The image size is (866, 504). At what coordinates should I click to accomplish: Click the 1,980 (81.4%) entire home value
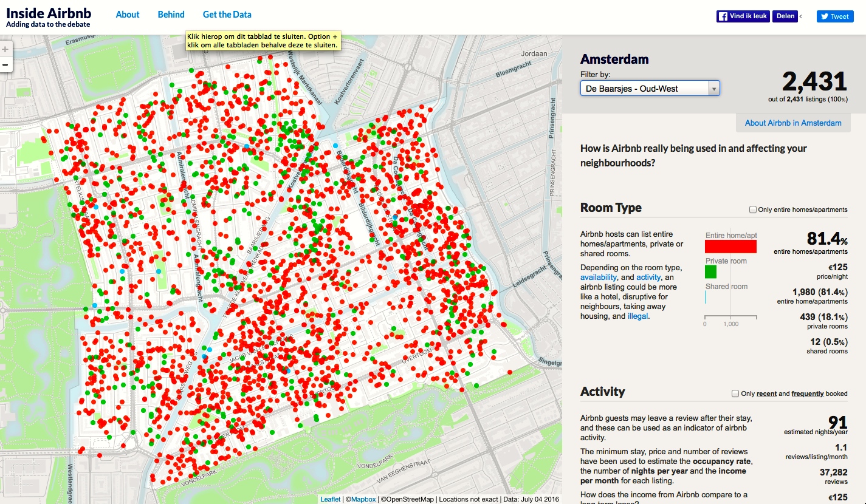(820, 292)
